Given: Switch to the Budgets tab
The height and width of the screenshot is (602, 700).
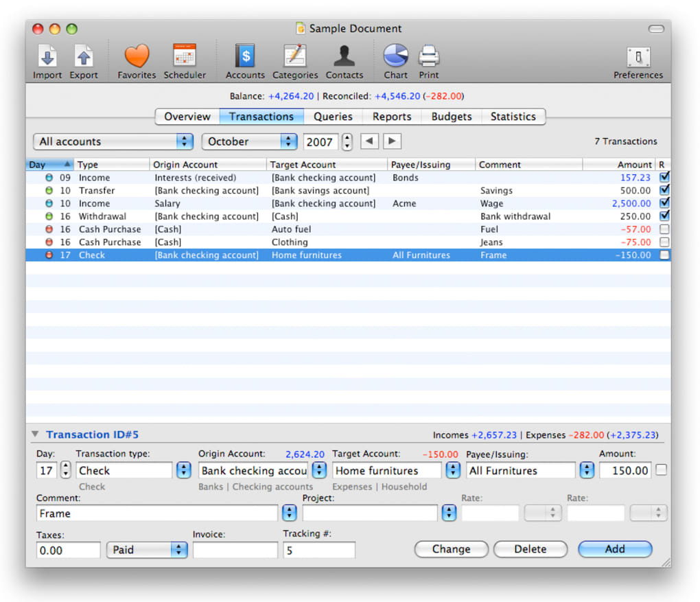Looking at the screenshot, I should coord(451,117).
